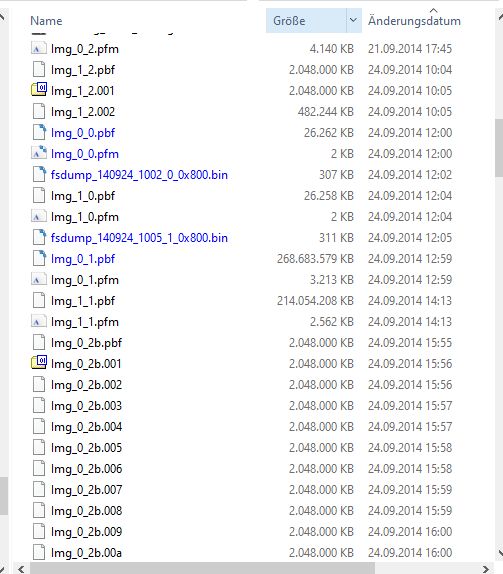The width and height of the screenshot is (503, 574).
Task: Click the size value 4.140 KB
Action: coord(332,49)
